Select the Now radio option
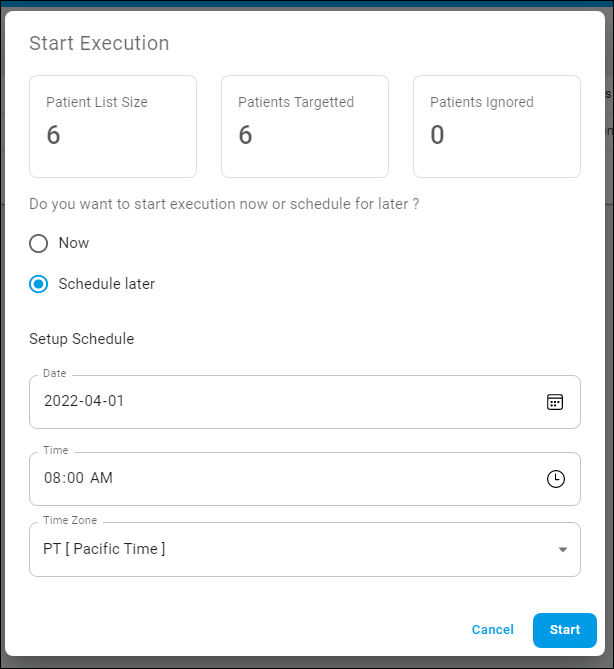614x669 pixels. (38, 243)
